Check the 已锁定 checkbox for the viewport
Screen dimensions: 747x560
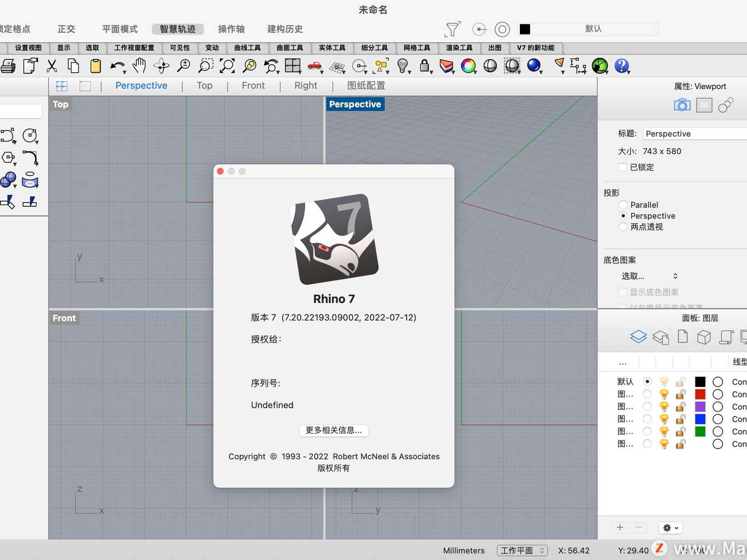623,167
